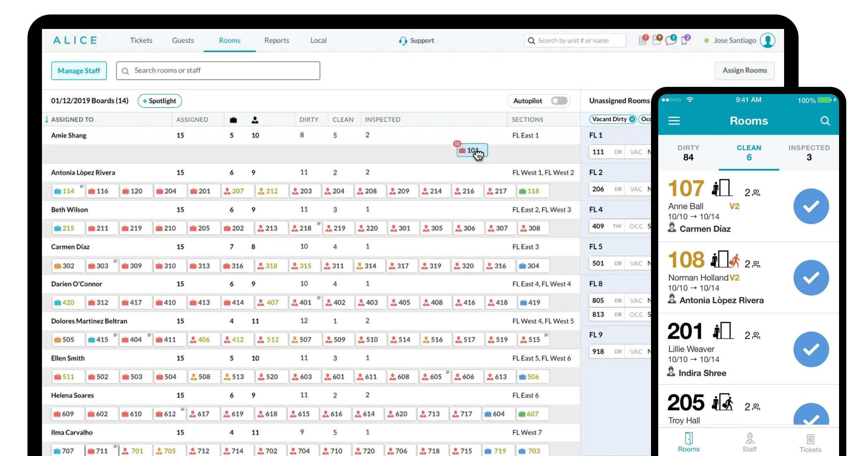Image resolution: width=868 pixels, height=456 pixels.
Task: Click the Support headset icon
Action: (403, 41)
